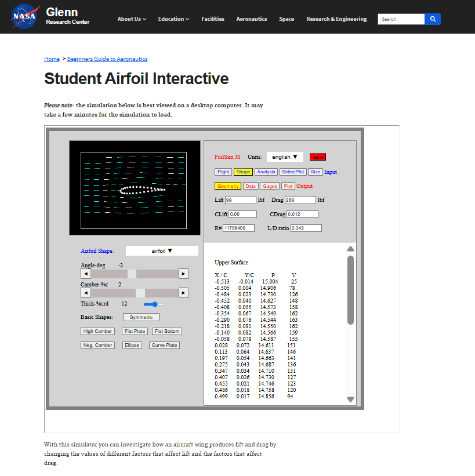
Task: Follow the Beginners Guide to Aeronautics link
Action: (x=107, y=59)
